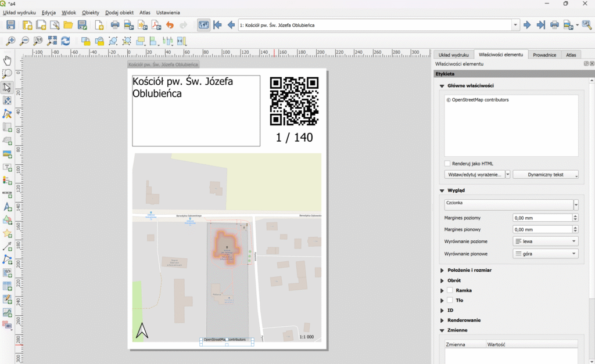Screen dimensions: 595x364
Task: Open the Atlas menu
Action: pyautogui.click(x=145, y=12)
